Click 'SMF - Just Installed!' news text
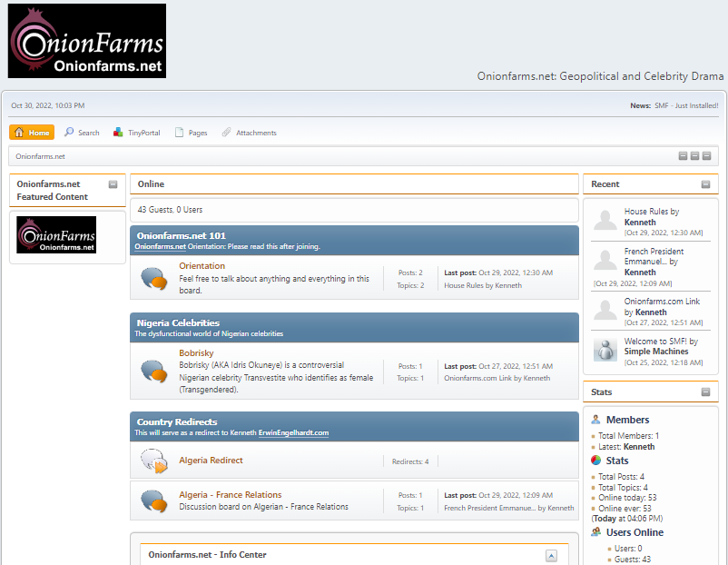This screenshot has height=565, width=728. [x=686, y=106]
